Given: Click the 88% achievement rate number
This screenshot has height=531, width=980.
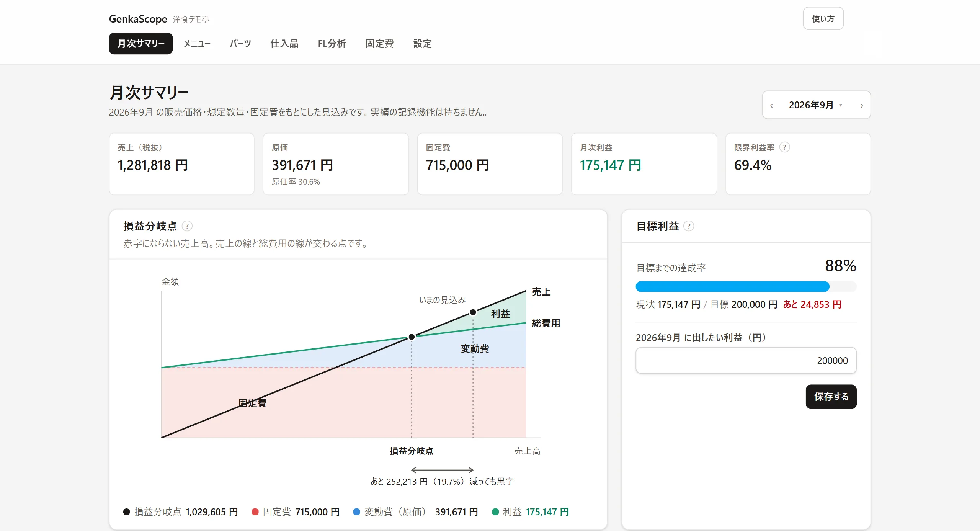Looking at the screenshot, I should [840, 266].
